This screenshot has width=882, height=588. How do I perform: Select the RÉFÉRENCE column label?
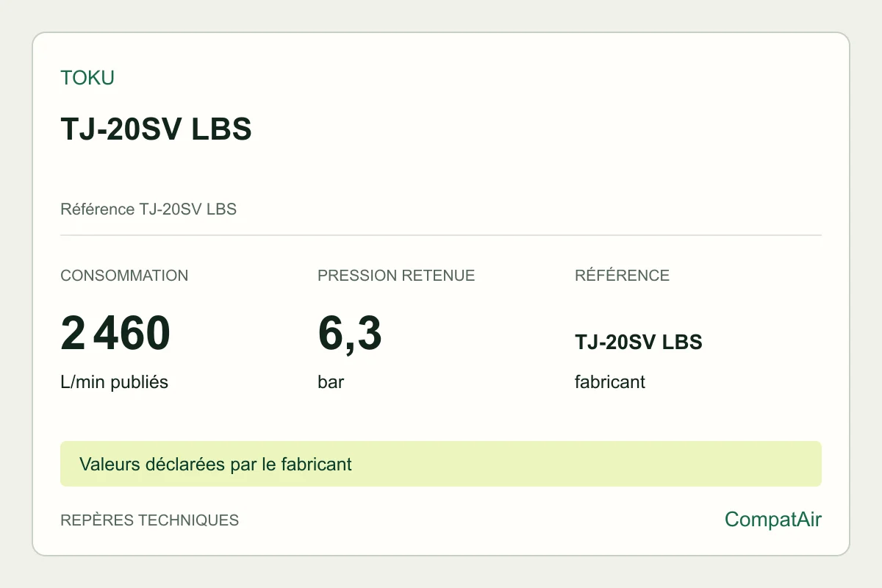point(622,276)
